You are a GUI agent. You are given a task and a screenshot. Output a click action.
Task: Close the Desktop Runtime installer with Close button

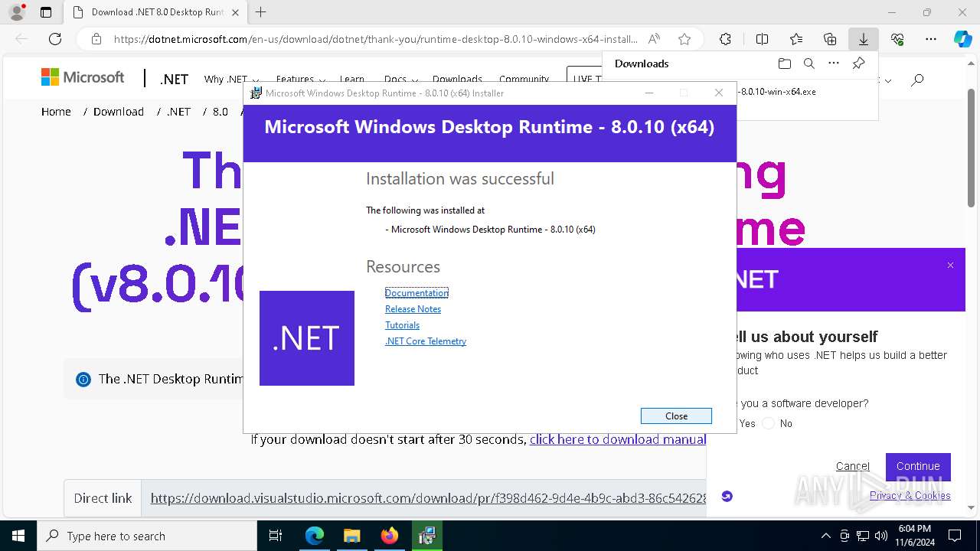point(676,416)
